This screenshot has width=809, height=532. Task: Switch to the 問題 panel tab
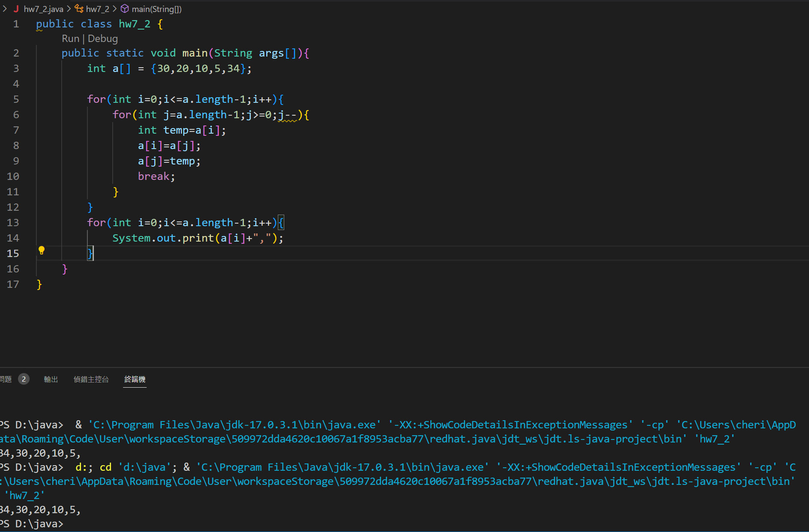[x=6, y=379]
